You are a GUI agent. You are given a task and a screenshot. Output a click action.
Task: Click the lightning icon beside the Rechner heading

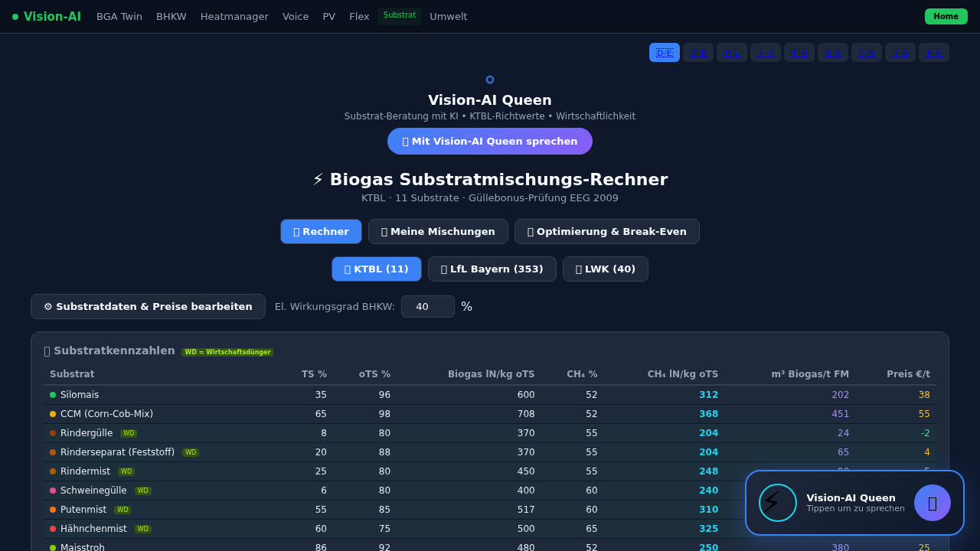(317, 179)
